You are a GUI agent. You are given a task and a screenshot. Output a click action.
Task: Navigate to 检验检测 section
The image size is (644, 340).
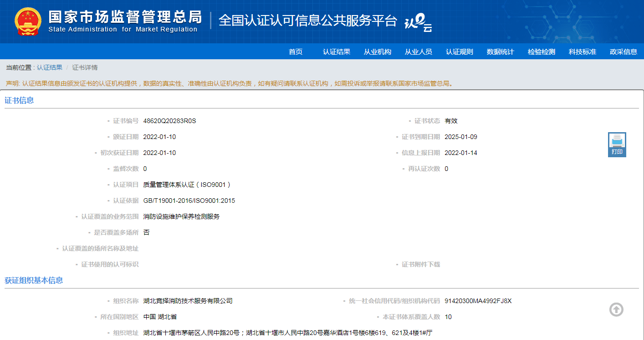tap(542, 52)
